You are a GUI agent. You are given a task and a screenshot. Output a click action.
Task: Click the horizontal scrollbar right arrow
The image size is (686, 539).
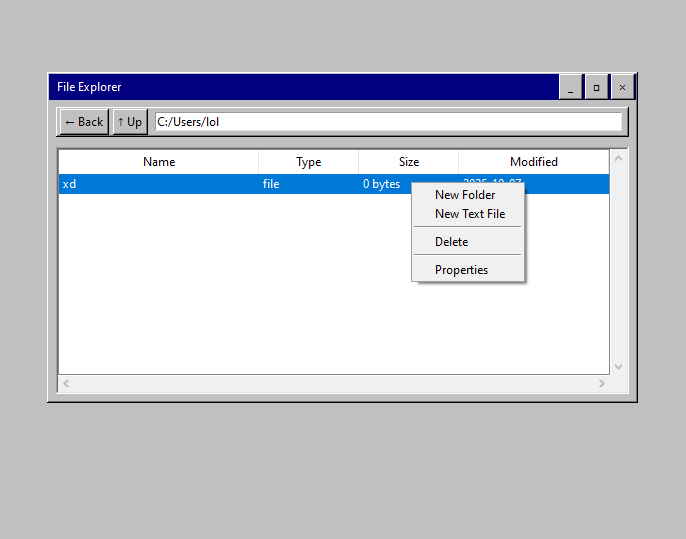pyautogui.click(x=602, y=384)
